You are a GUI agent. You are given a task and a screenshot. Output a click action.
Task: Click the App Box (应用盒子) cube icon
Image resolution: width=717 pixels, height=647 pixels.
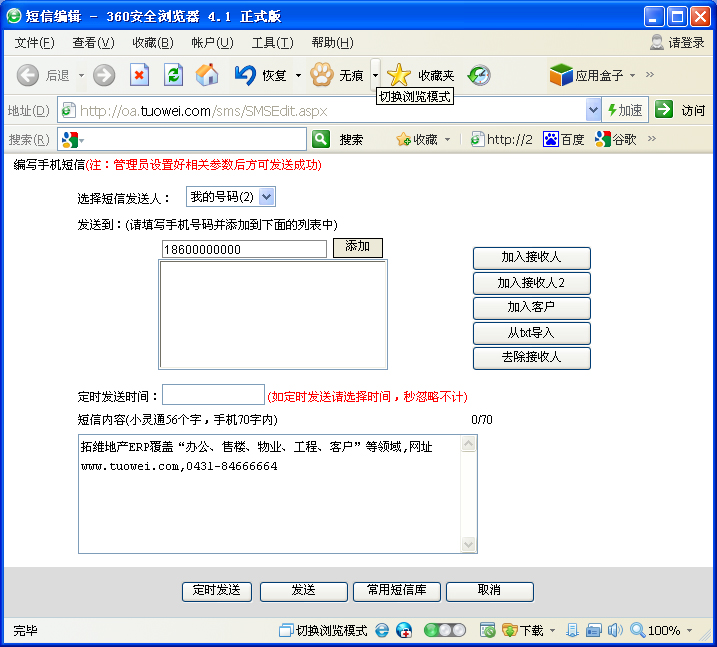(x=560, y=75)
